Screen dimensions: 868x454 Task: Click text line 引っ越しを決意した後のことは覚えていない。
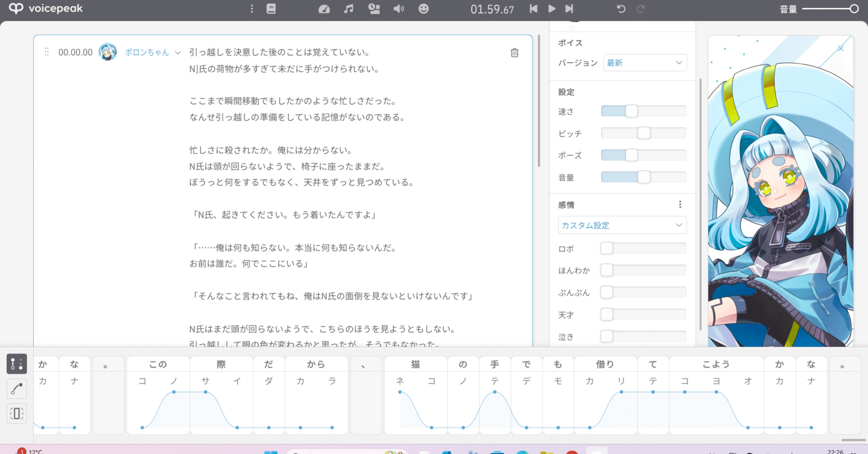[280, 52]
